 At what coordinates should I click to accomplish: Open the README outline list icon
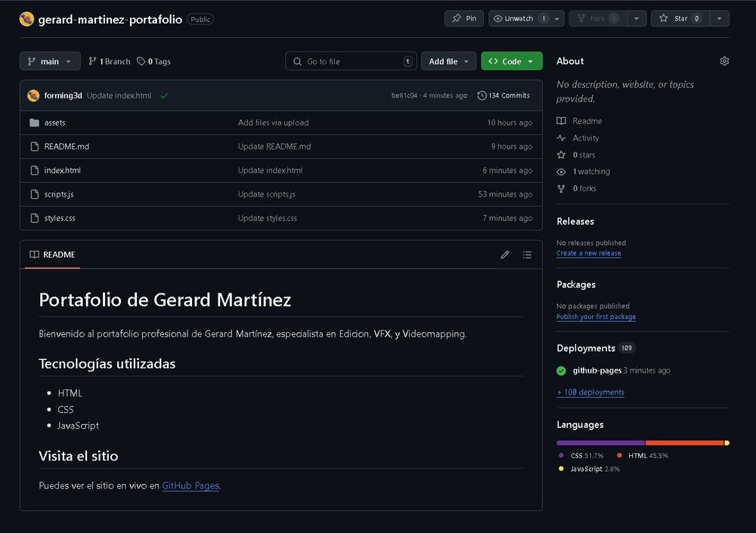point(527,254)
